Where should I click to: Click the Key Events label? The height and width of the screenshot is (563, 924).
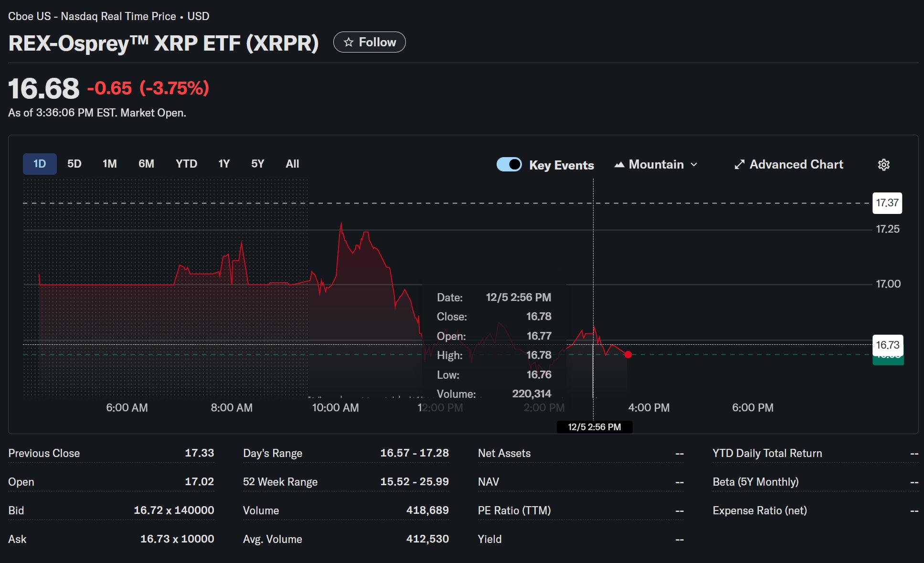pyautogui.click(x=561, y=165)
